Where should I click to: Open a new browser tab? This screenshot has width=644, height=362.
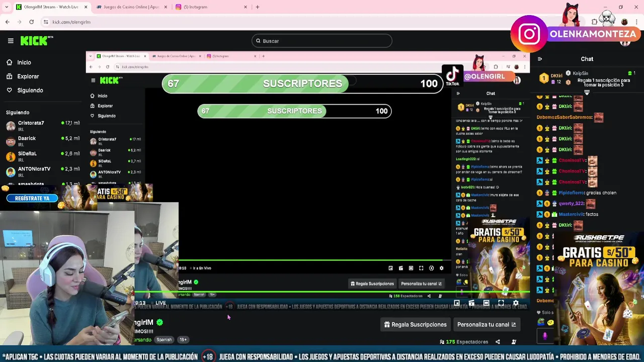258,7
